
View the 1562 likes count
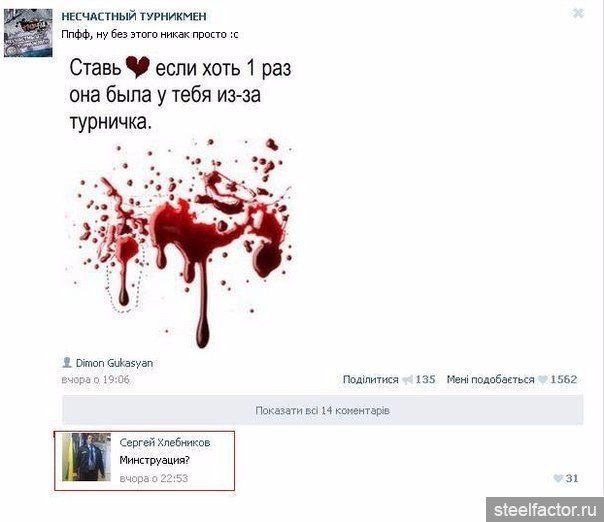pyautogui.click(x=564, y=379)
